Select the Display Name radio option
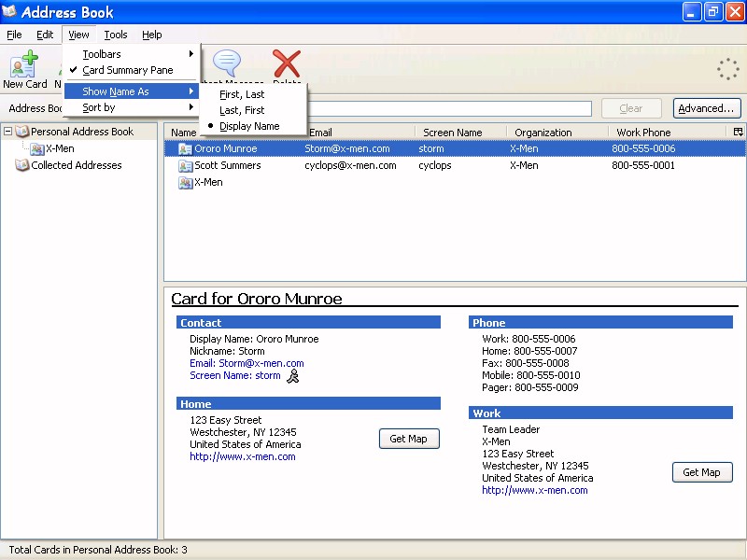747x560 pixels. tap(253, 126)
